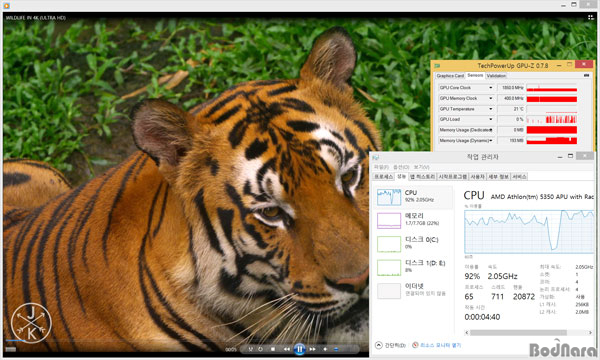Click the GPU-Z camera screenshot icon
Image resolution: width=600 pixels, height=360 pixels.
tap(586, 76)
